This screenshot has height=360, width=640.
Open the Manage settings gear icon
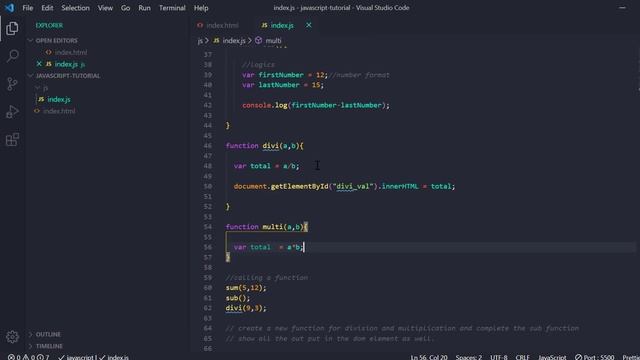click(x=12, y=337)
